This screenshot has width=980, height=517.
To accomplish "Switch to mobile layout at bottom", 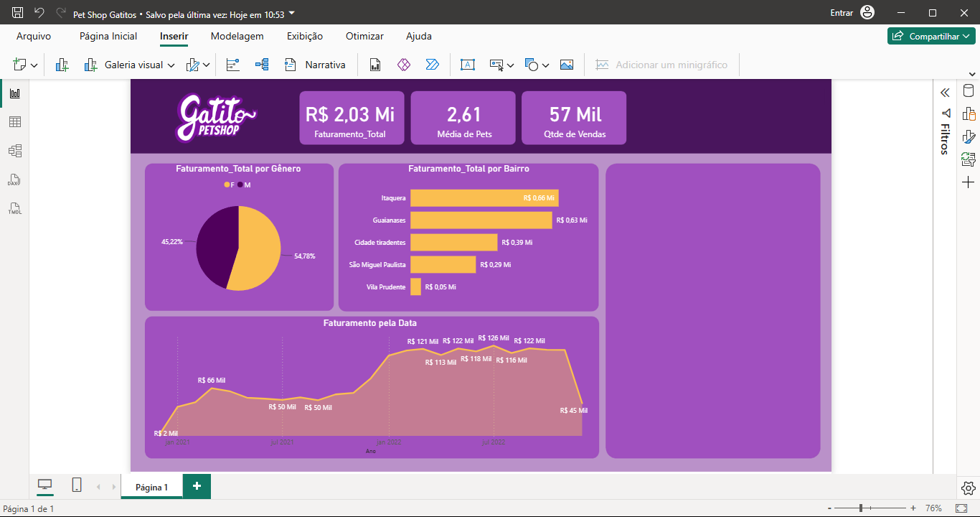I will 77,486.
